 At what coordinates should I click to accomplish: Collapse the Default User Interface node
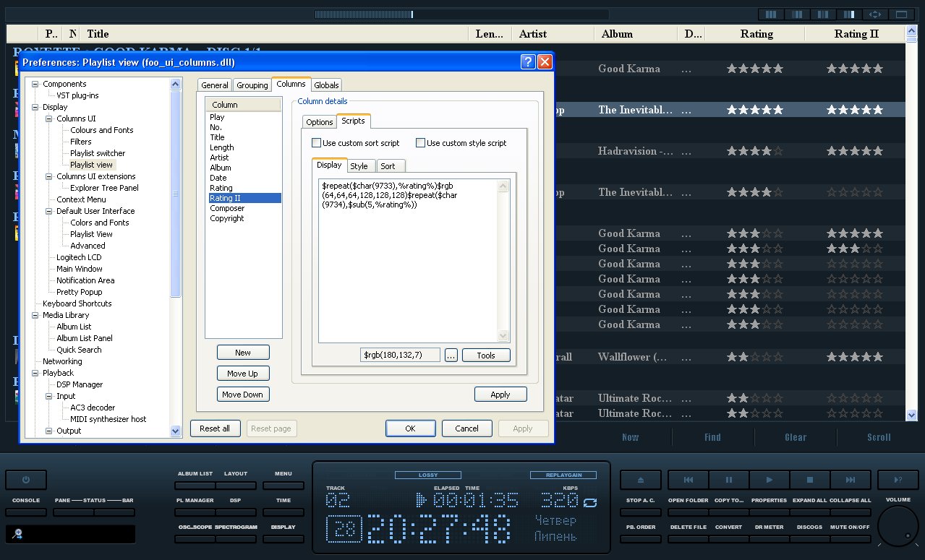[49, 211]
